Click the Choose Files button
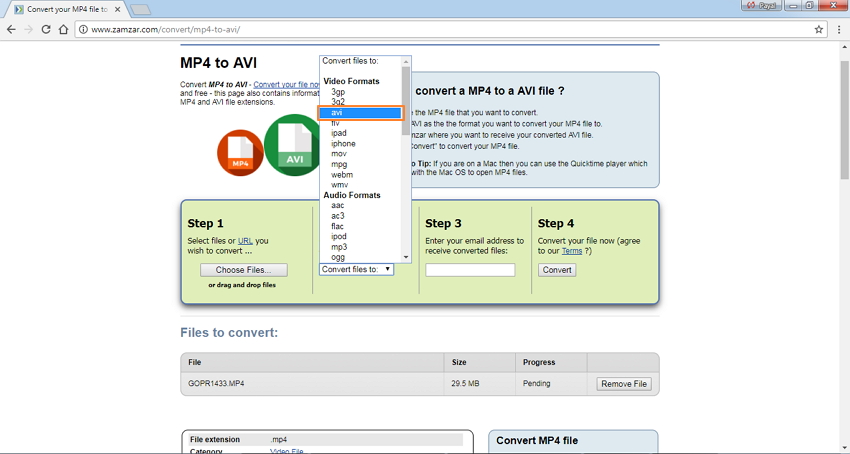 tap(243, 270)
